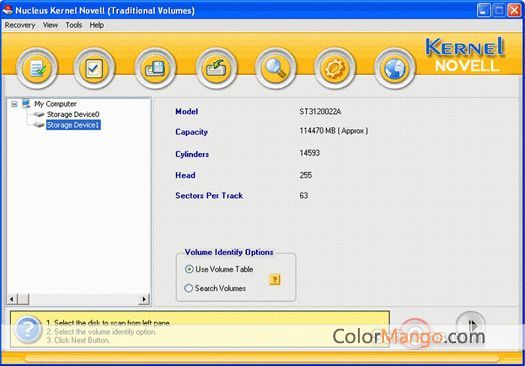Viewport: 525px width, 366px height.
Task: Close the Nucleus Kernel Novell window
Action: coord(514,10)
